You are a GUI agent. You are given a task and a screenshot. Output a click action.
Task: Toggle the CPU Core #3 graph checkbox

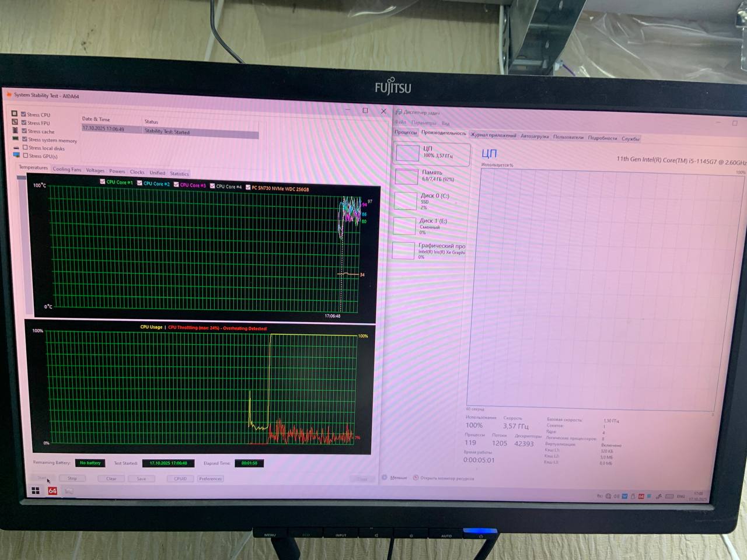point(176,184)
